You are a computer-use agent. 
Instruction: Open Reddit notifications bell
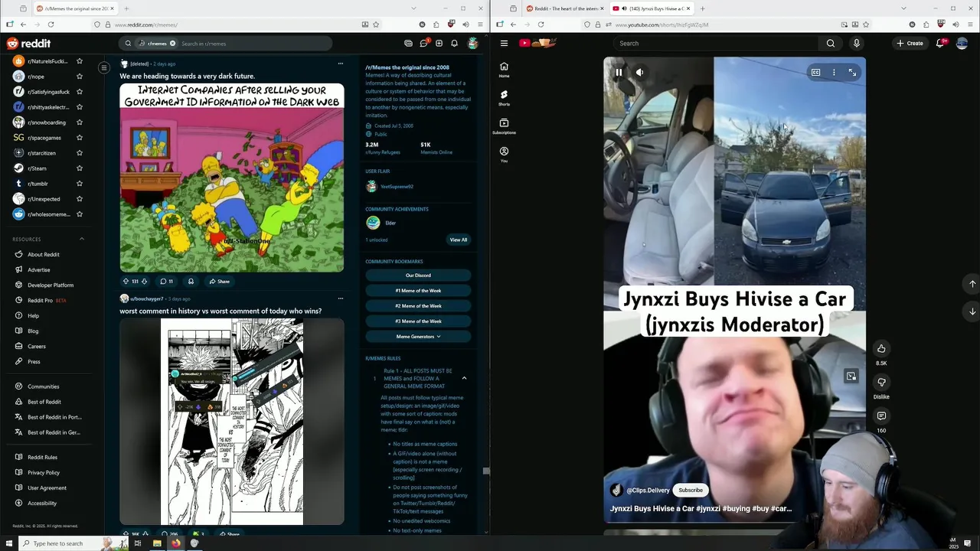pyautogui.click(x=454, y=44)
